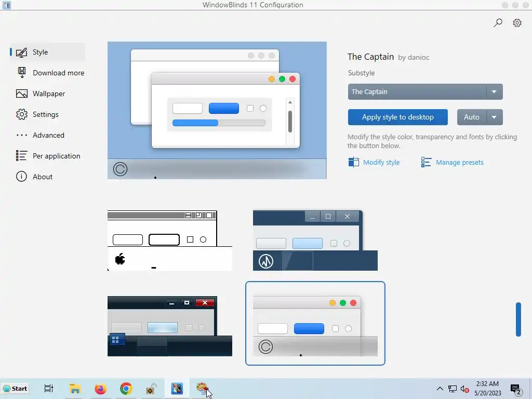Click the large style preview image
This screenshot has width=532, height=399.
tap(217, 110)
